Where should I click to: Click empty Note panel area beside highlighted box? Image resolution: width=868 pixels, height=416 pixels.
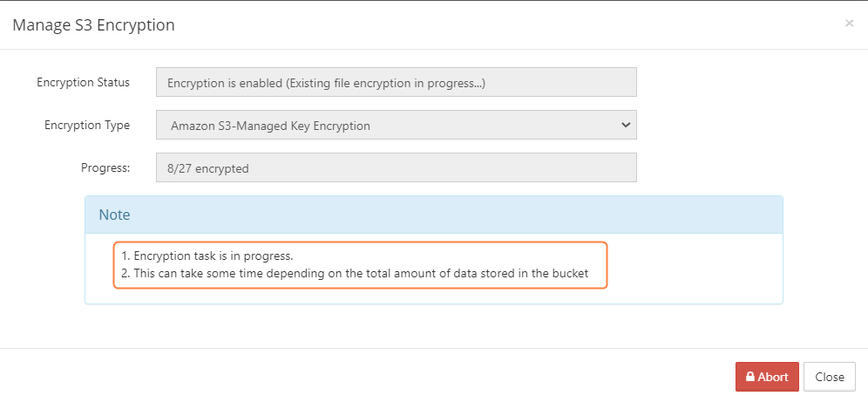coord(693,266)
